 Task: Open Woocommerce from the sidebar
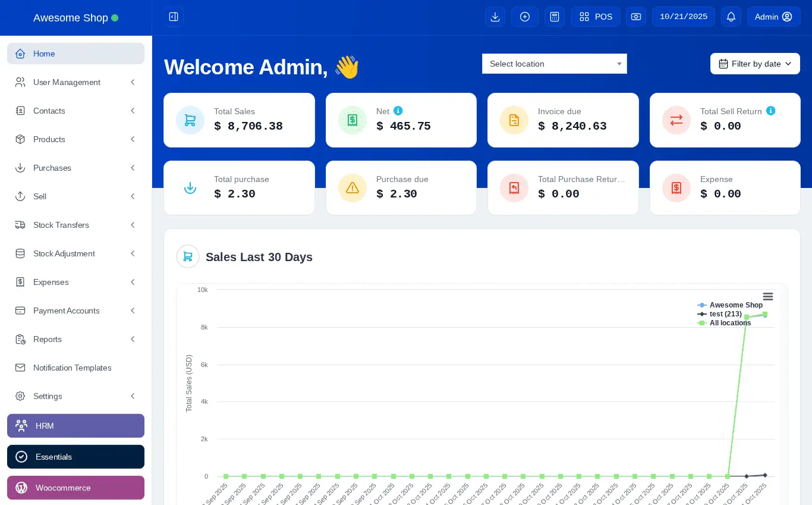75,488
